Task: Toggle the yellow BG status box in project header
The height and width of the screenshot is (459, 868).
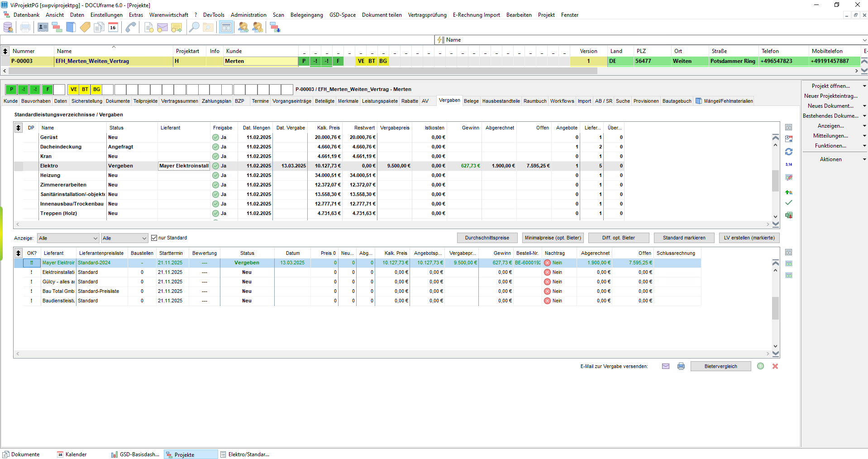Action: pos(97,89)
